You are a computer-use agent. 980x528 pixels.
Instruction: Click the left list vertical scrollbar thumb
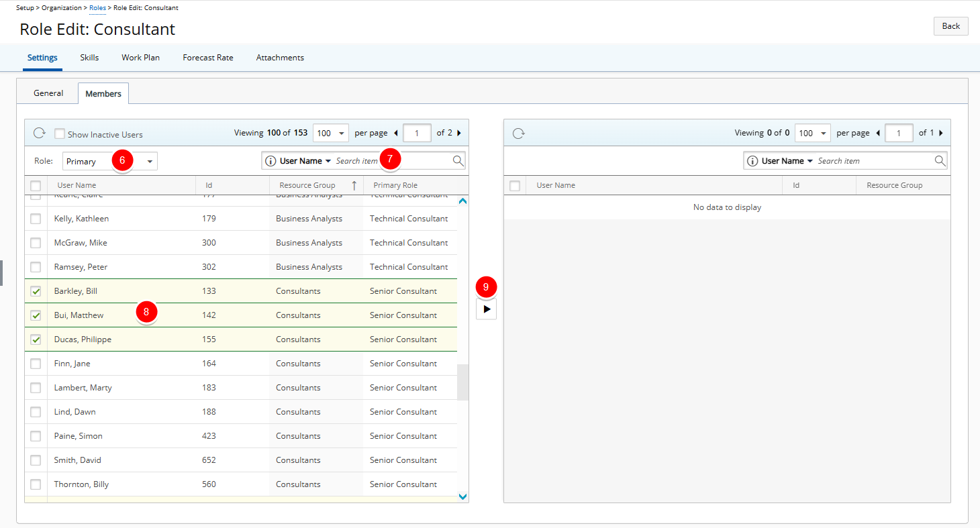pos(462,382)
